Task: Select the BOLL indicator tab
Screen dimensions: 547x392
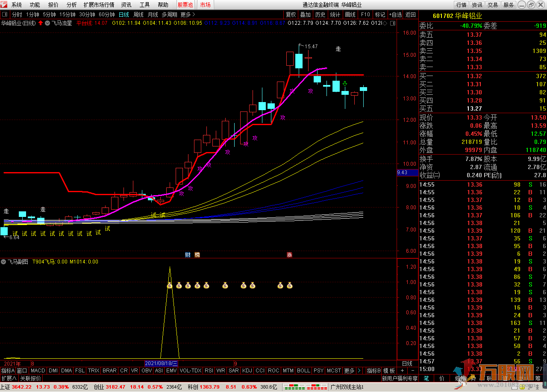Action: pos(303,371)
